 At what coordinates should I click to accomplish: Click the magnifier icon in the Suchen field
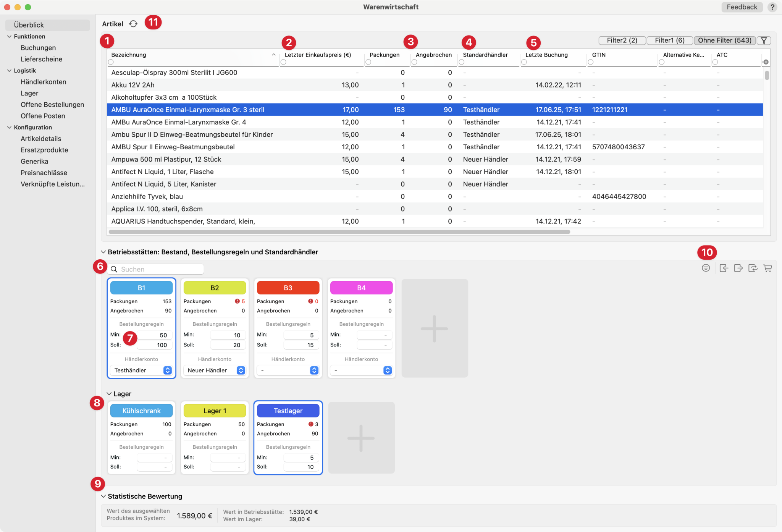point(114,269)
